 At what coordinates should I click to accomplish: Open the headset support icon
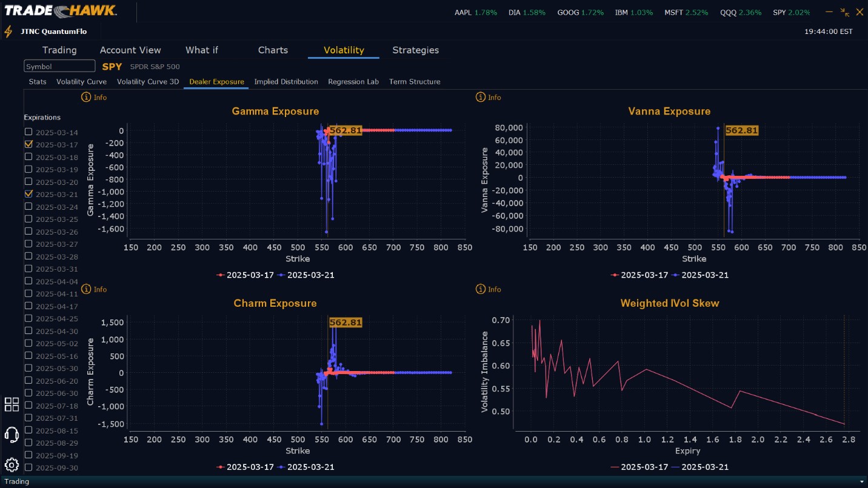point(12,435)
